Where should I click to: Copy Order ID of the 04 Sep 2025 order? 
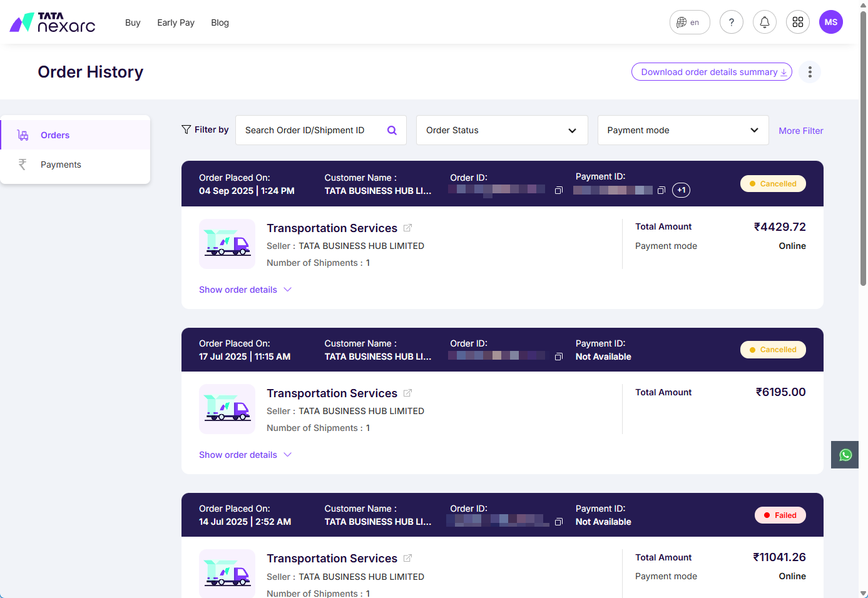pos(559,190)
